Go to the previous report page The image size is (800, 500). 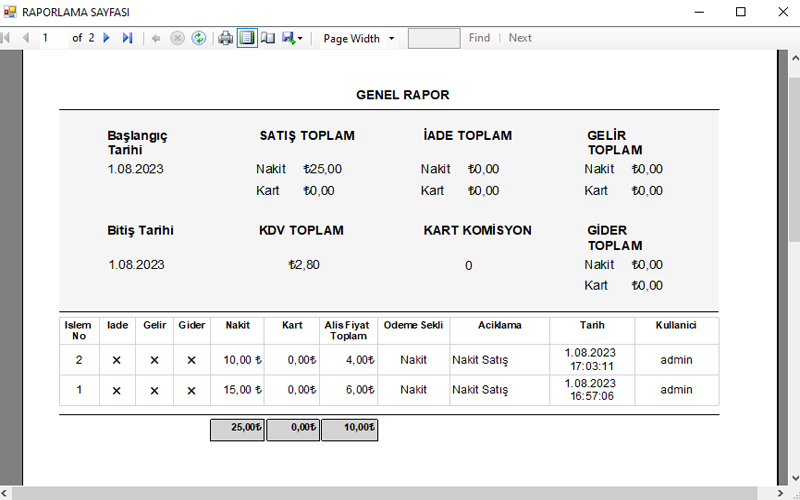pyautogui.click(x=26, y=38)
